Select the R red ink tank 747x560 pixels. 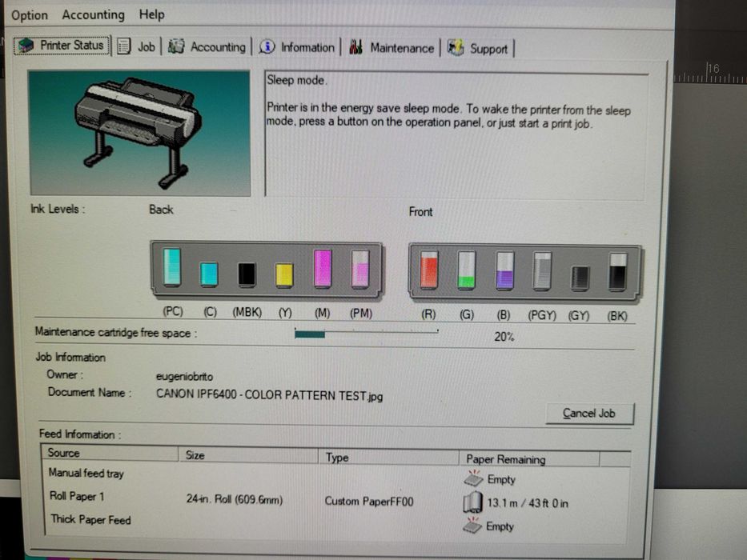pos(429,270)
